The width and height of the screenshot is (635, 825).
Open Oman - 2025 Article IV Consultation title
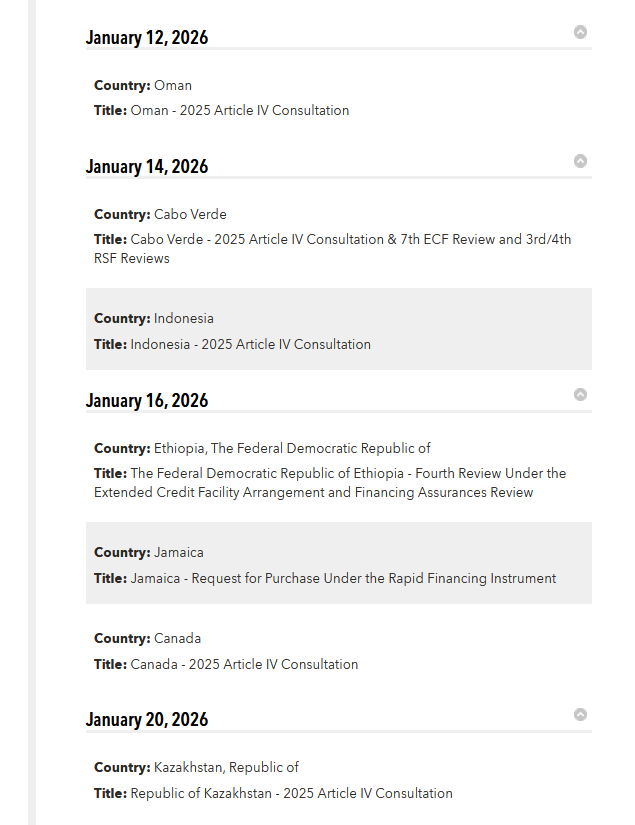point(239,111)
